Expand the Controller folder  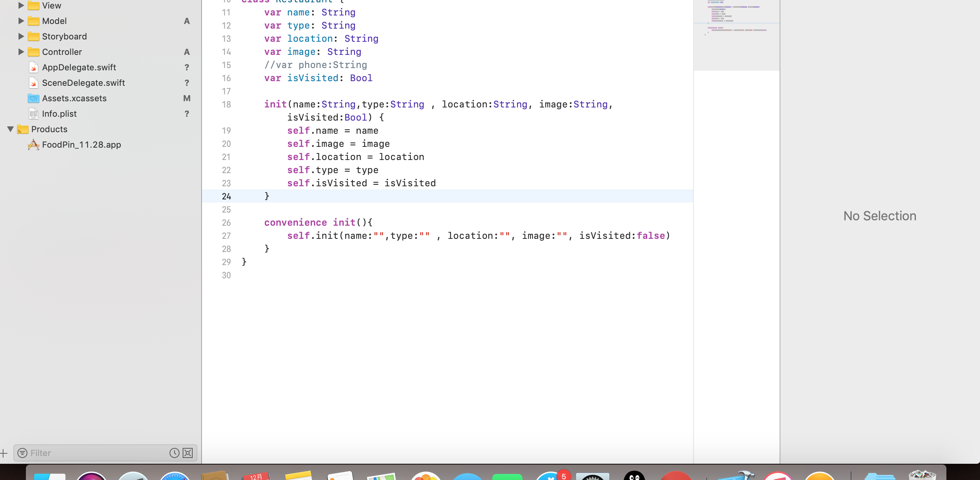[21, 52]
